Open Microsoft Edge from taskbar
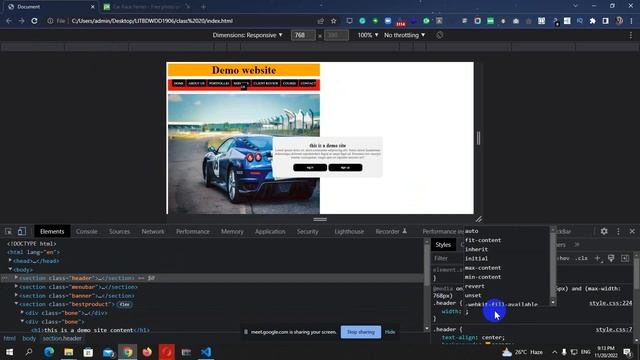The width and height of the screenshot is (640, 360). [49, 351]
